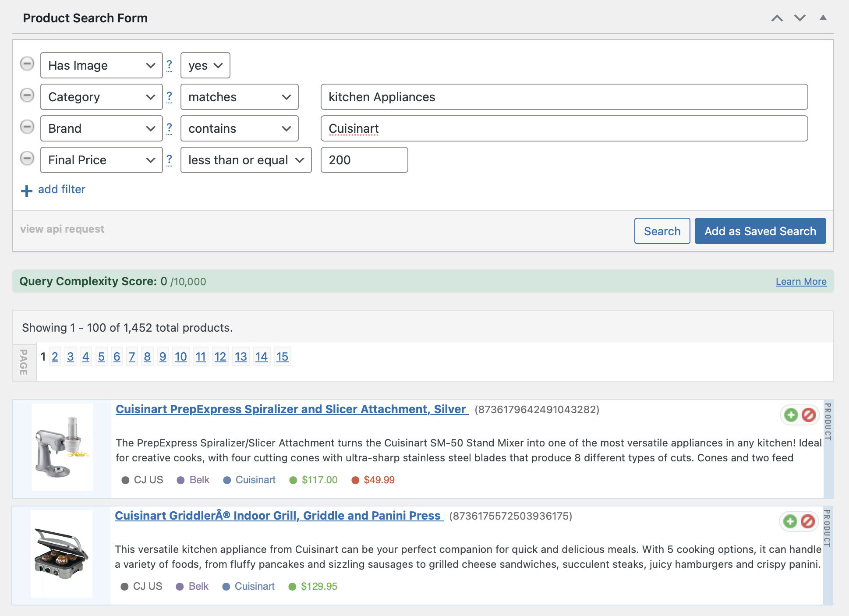
Task: Open the Final Price field dropdown
Action: click(102, 160)
